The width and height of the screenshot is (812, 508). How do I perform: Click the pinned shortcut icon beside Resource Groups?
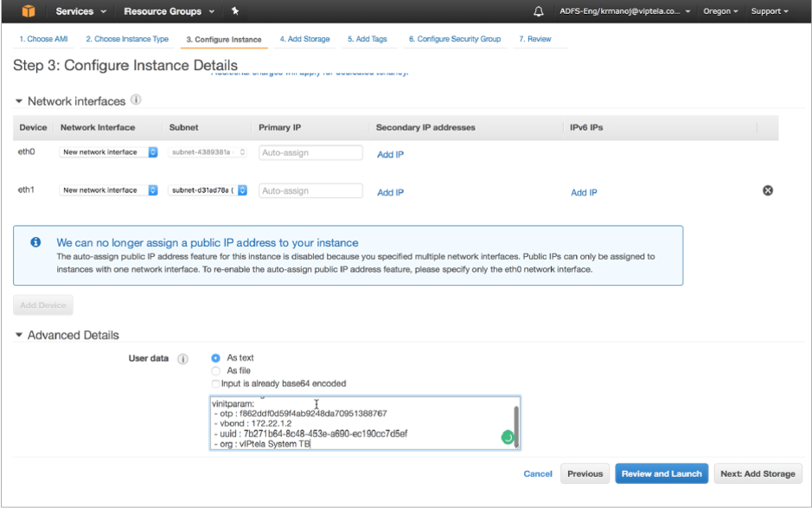tap(233, 12)
